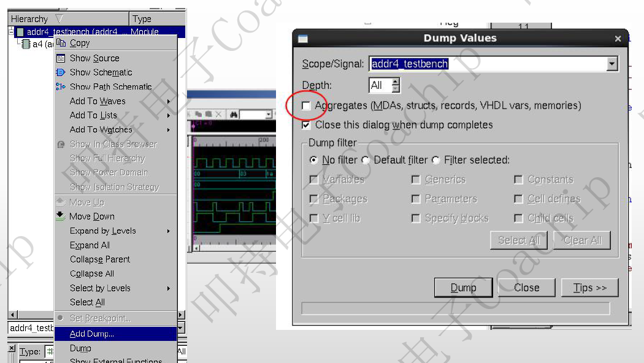
Task: Close the Dump Values dialog with X
Action: tap(618, 39)
